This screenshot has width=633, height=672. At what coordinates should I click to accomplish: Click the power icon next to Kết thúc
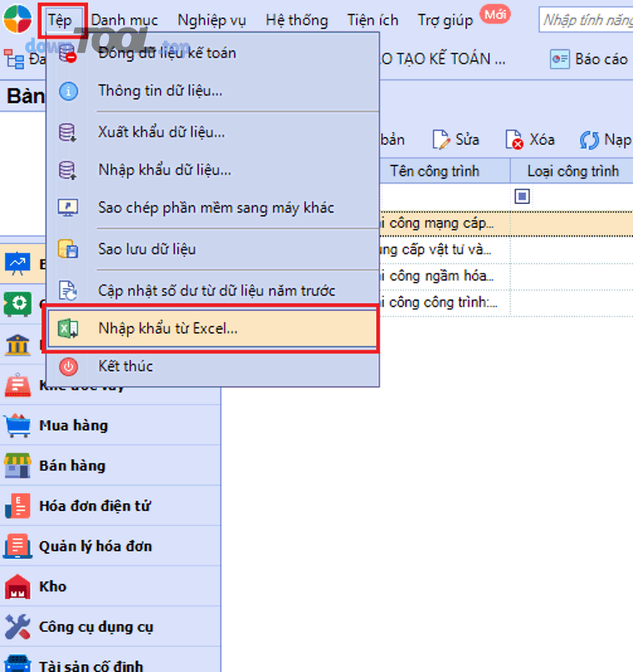(x=68, y=366)
